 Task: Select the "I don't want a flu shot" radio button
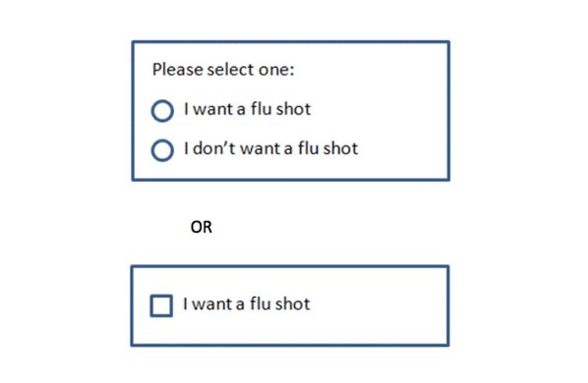click(x=162, y=150)
